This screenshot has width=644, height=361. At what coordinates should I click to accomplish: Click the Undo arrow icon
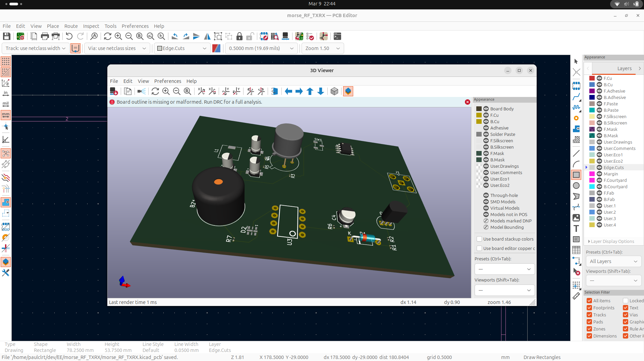pyautogui.click(x=69, y=36)
